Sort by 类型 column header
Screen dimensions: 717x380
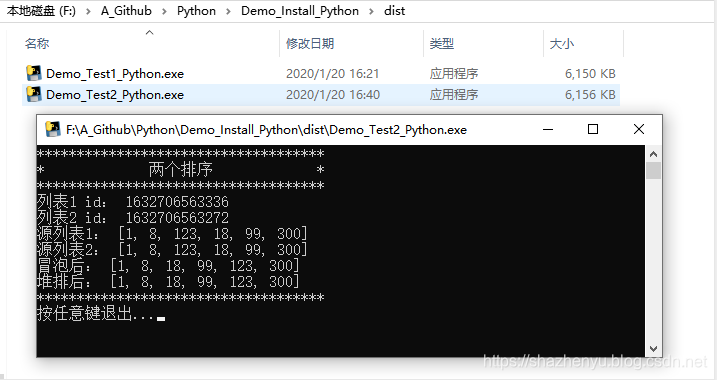click(x=441, y=44)
